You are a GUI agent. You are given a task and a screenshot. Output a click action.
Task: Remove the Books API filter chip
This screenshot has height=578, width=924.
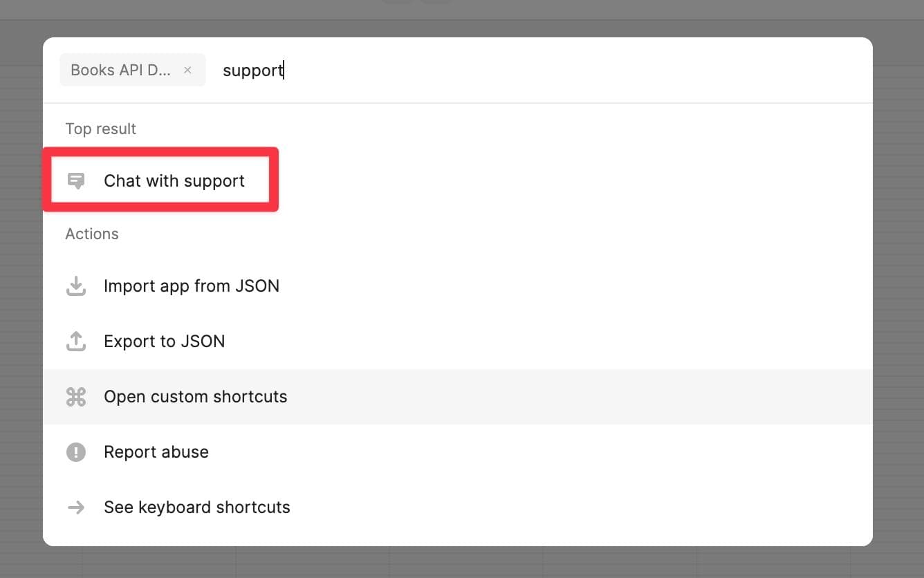coord(187,71)
